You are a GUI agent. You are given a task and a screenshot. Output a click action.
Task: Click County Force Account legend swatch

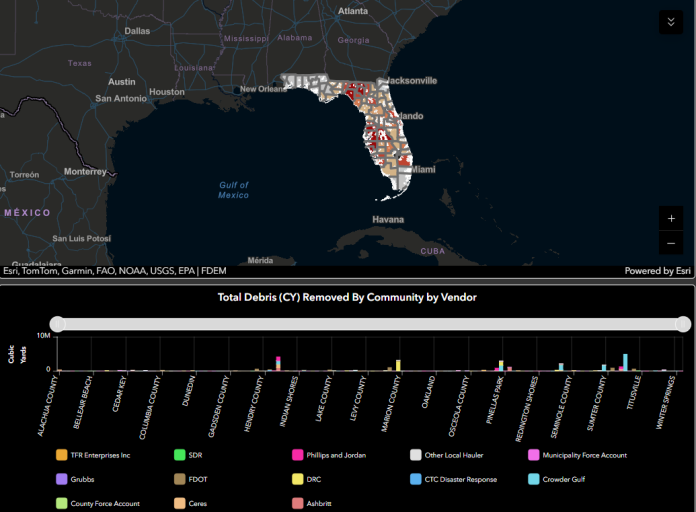coord(62,503)
